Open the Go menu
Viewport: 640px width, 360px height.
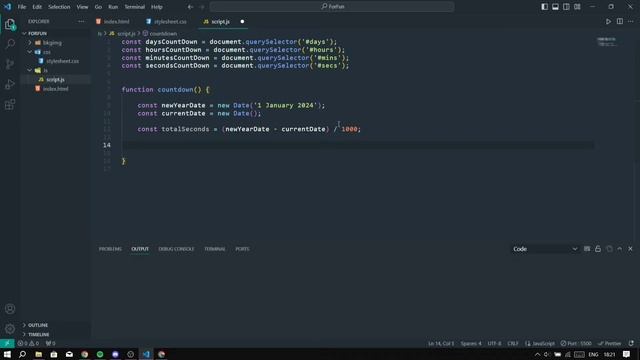pyautogui.click(x=98, y=7)
